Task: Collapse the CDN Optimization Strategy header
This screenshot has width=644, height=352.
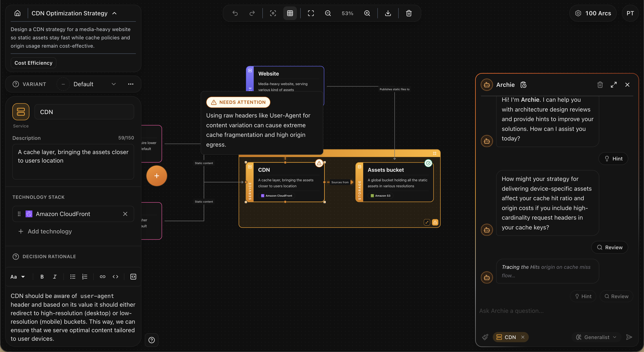Action: click(115, 13)
